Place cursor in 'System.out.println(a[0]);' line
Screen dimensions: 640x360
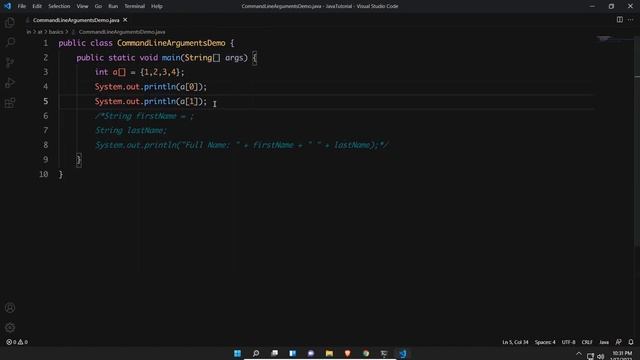(x=151, y=87)
